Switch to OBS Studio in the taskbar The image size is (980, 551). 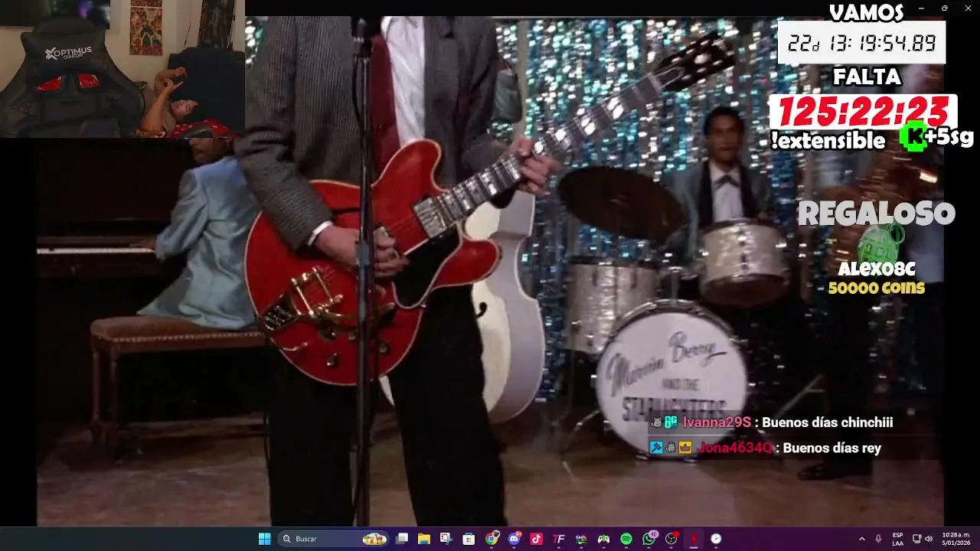tap(671, 539)
